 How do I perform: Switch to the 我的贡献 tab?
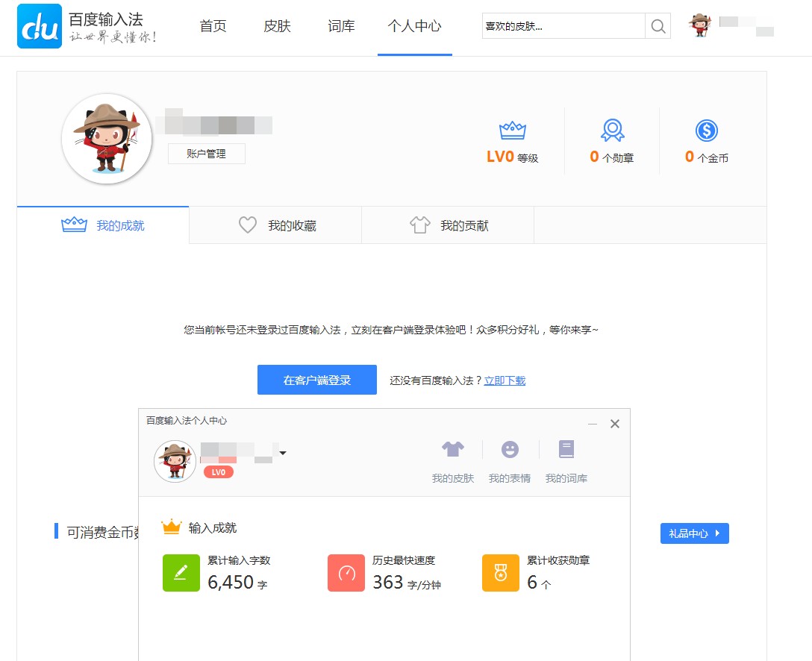click(x=448, y=225)
